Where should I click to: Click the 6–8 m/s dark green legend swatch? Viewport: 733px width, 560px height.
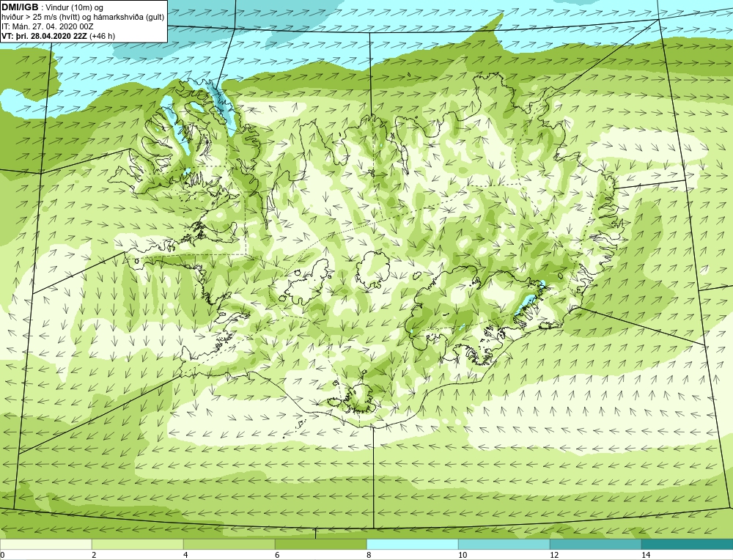click(x=321, y=544)
